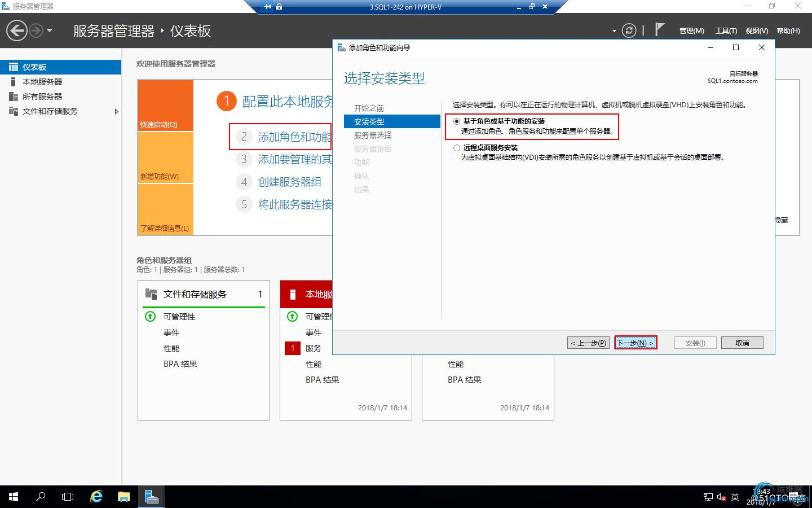Image resolution: width=812 pixels, height=508 pixels.
Task: Go to 服务器选择 wizard step
Action: pos(373,135)
